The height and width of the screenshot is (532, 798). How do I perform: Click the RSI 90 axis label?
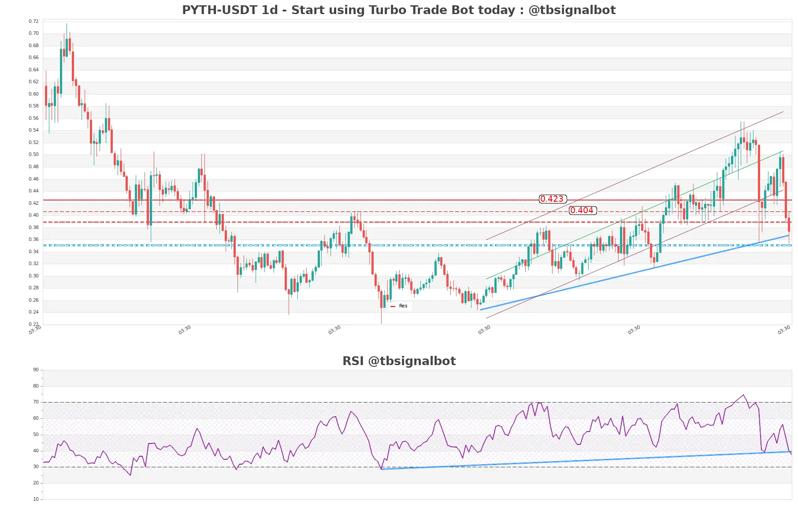click(36, 369)
